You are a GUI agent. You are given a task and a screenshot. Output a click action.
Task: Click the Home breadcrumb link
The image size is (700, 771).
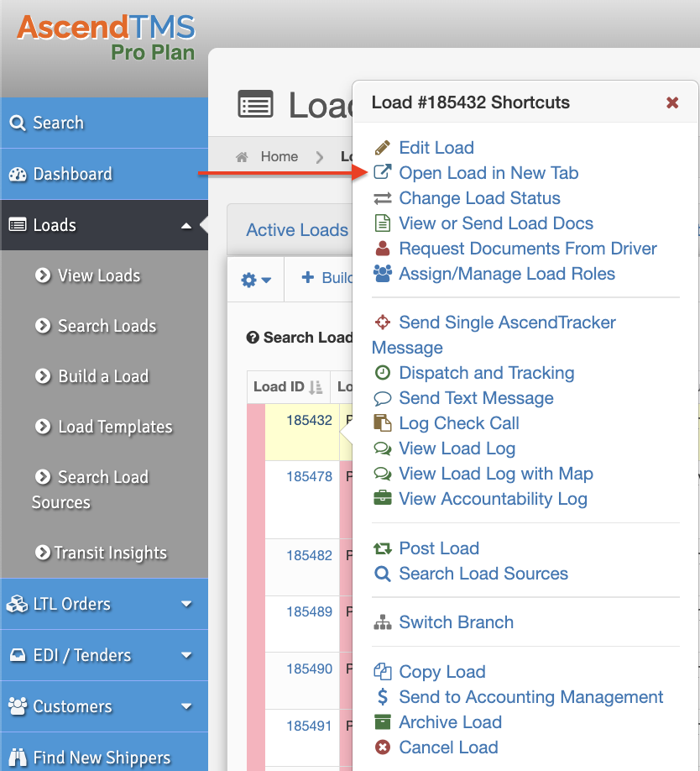[279, 156]
